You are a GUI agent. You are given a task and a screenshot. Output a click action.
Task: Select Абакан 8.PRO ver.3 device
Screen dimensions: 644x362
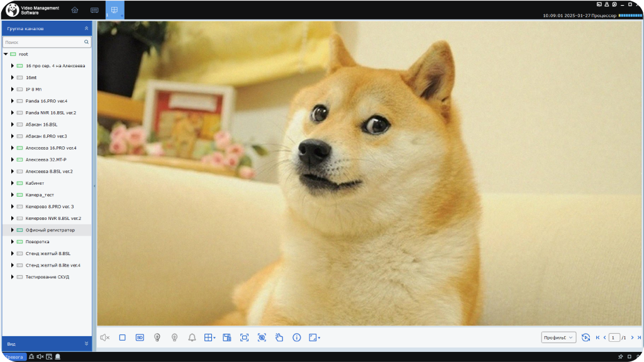pos(47,136)
